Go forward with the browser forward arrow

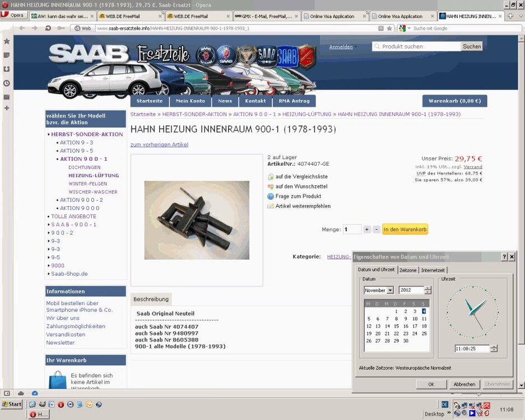(x=35, y=28)
